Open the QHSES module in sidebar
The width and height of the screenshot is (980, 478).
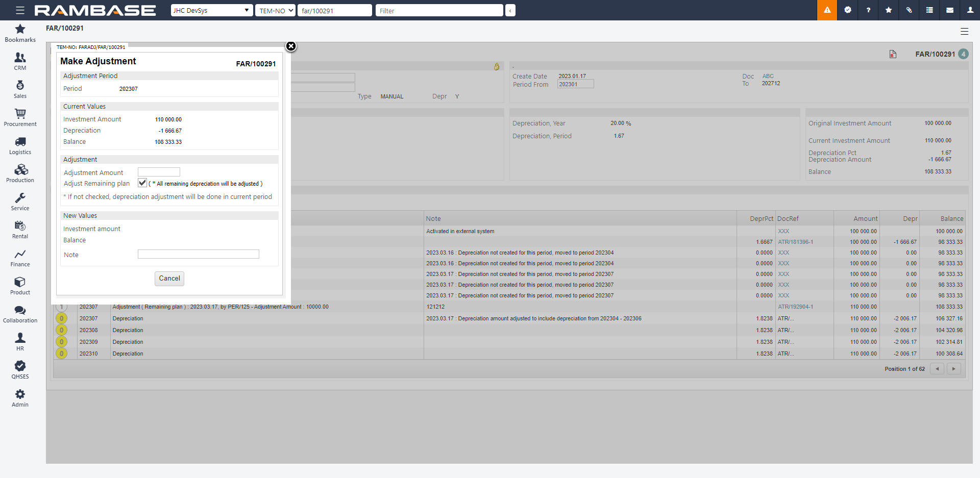(20, 370)
